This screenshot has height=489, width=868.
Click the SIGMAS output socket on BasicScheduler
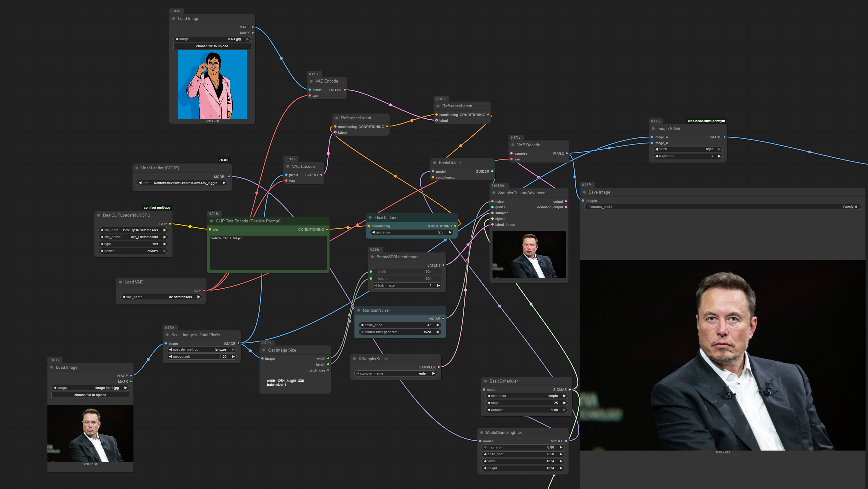coord(570,390)
